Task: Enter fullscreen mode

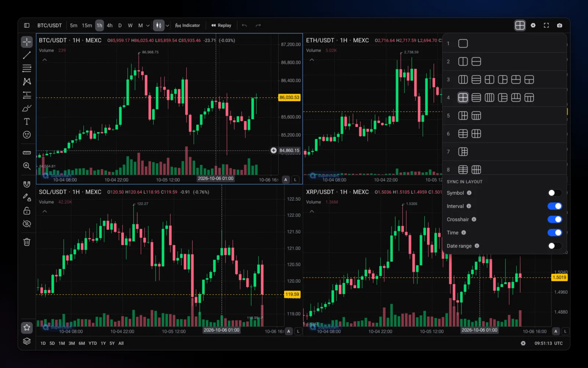Action: [x=546, y=25]
